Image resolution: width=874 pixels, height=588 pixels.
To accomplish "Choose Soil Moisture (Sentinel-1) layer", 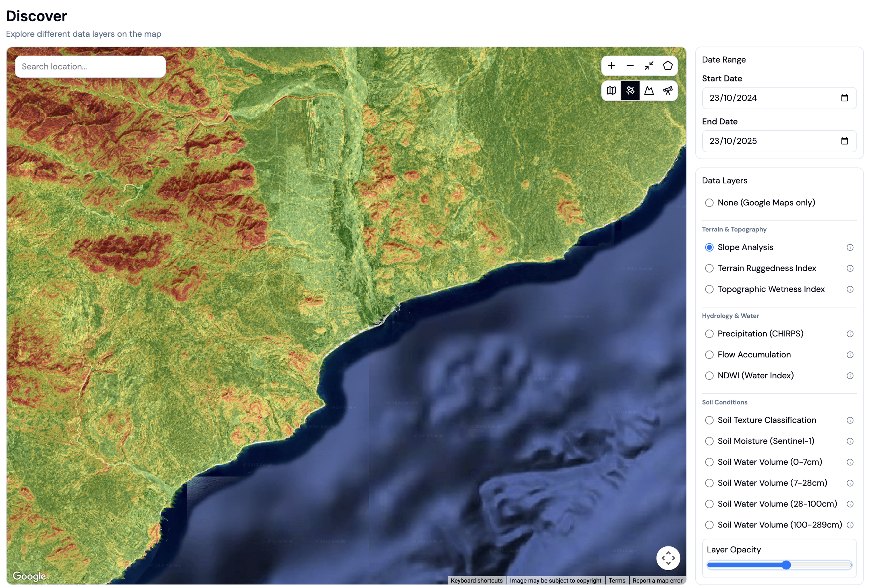I will pyautogui.click(x=709, y=441).
